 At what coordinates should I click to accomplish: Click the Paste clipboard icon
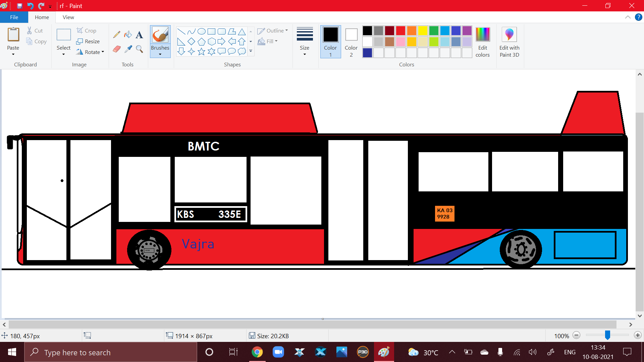[13, 35]
